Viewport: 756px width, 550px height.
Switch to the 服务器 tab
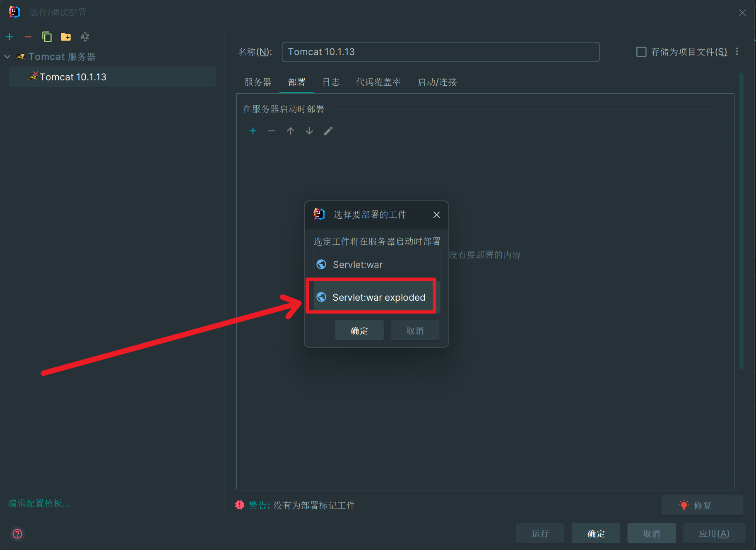[258, 82]
